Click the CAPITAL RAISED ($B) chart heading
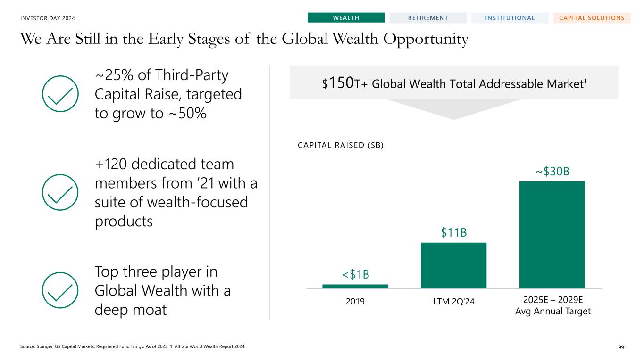 [340, 146]
